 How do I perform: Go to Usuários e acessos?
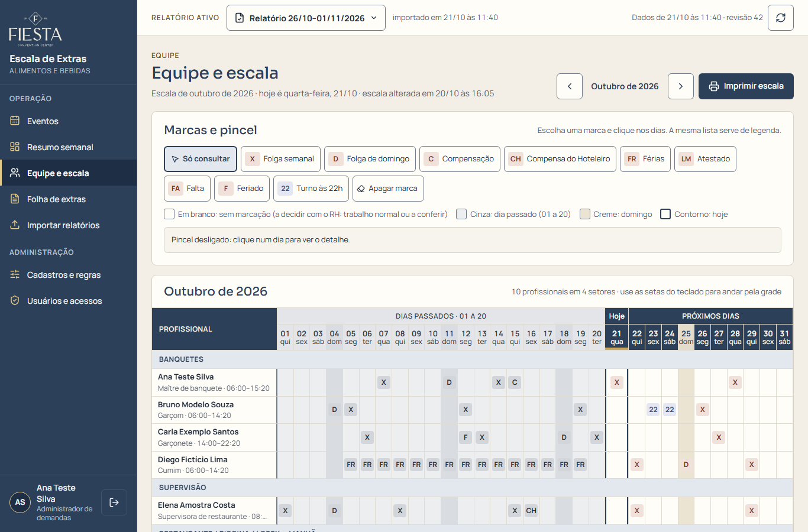tap(69, 301)
